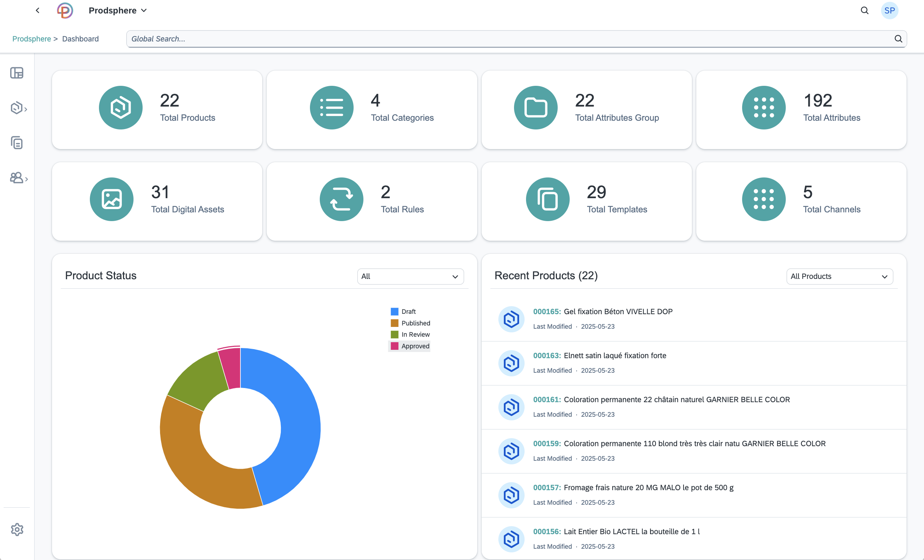This screenshot has width=924, height=560.
Task: Click the icon beside Elnett satin laqué
Action: click(x=511, y=363)
